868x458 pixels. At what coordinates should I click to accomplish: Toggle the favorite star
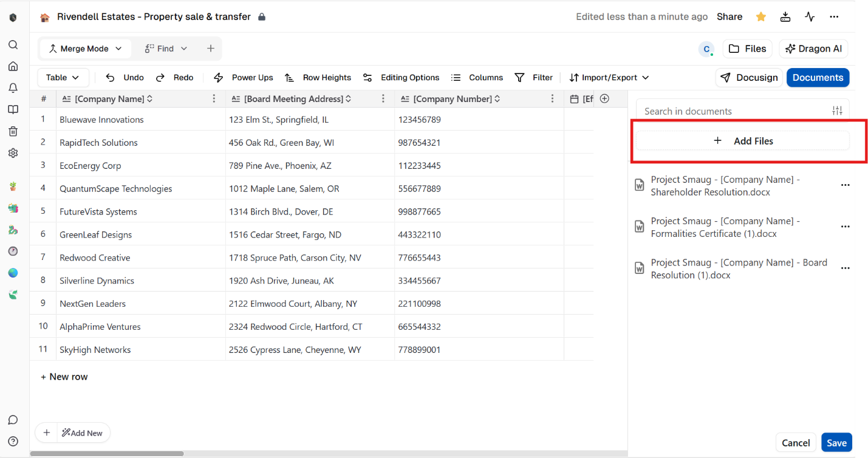pos(760,17)
